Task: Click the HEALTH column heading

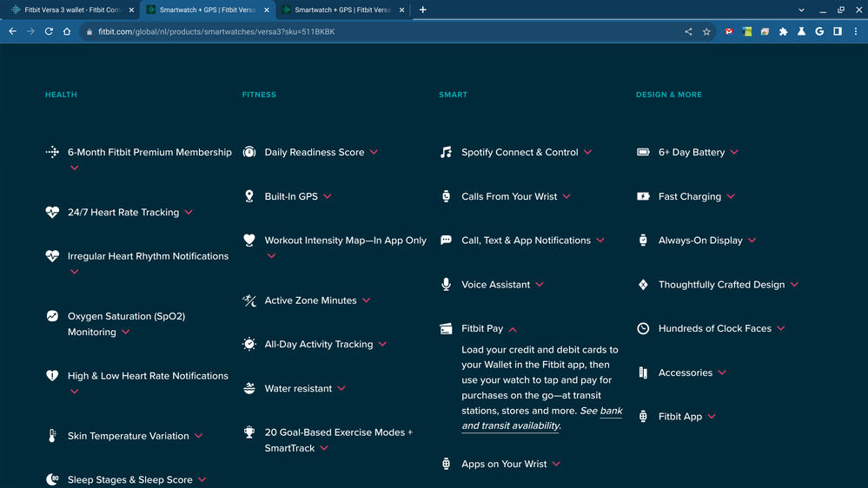Action: 61,95
